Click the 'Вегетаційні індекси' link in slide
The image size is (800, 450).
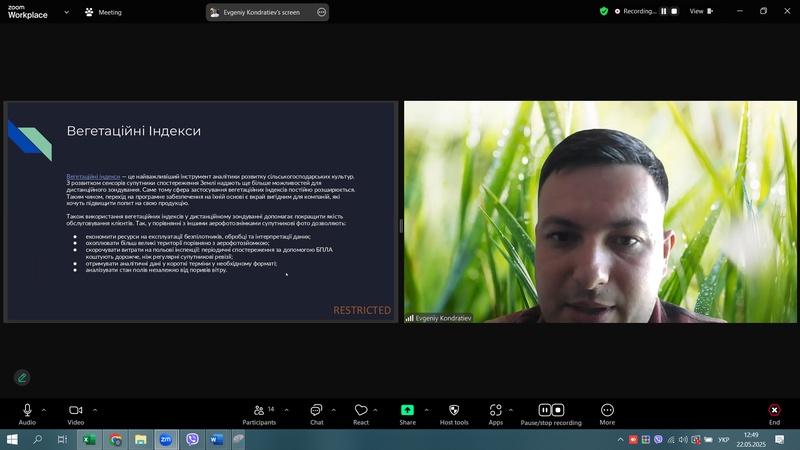coord(93,176)
